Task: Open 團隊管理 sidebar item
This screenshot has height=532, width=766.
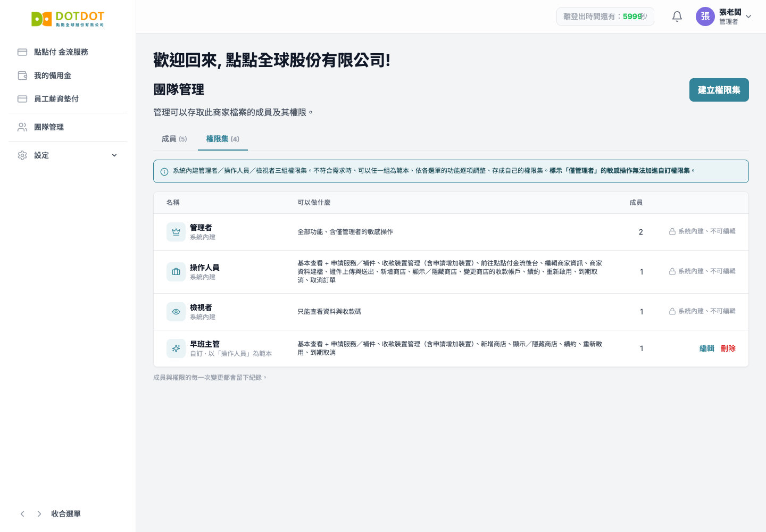Action: pos(68,127)
